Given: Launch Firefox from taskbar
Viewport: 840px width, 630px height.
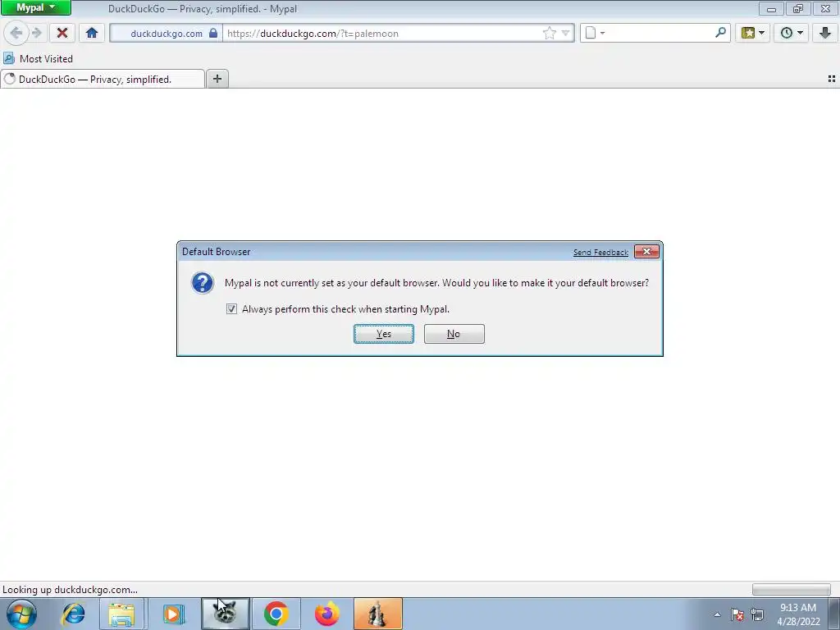Looking at the screenshot, I should tap(326, 614).
